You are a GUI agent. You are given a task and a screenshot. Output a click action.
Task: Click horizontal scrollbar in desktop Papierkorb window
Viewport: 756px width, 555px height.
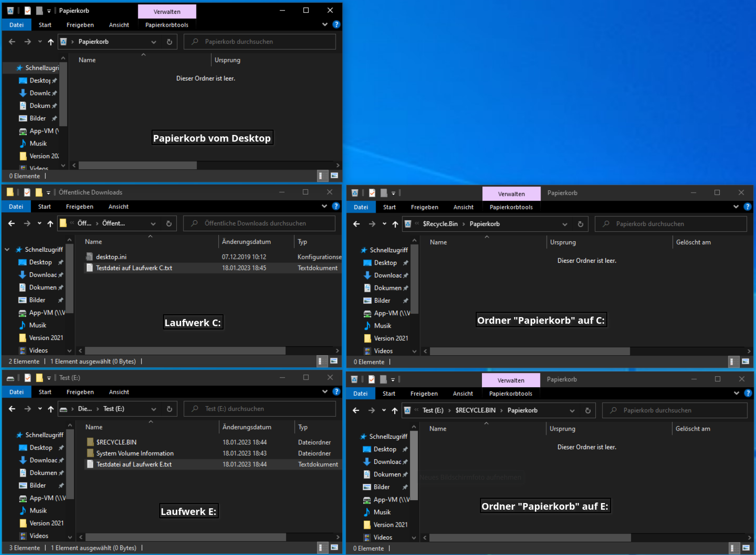(138, 165)
